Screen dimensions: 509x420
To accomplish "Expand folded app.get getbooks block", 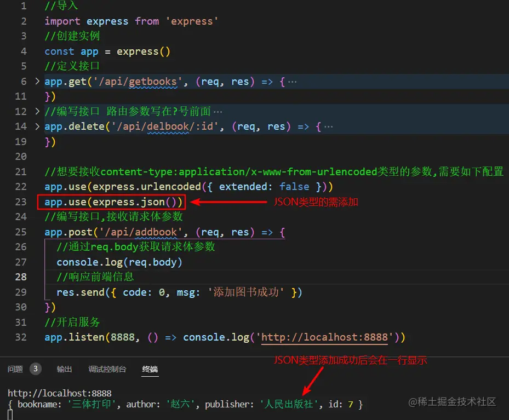I will [x=37, y=81].
